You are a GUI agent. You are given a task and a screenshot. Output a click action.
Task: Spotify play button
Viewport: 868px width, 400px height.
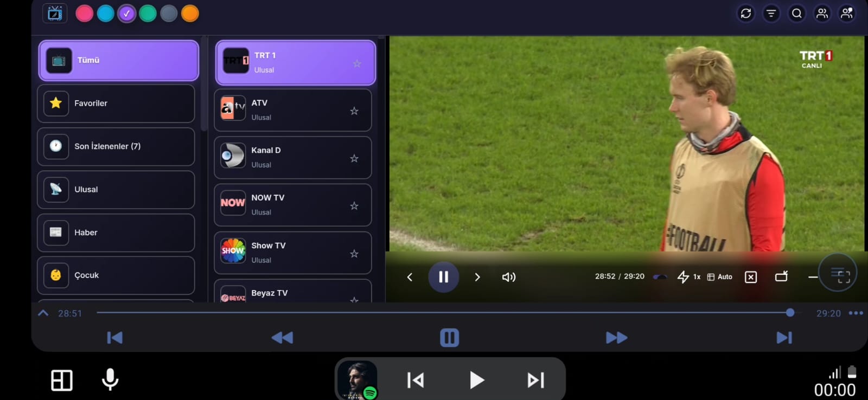[476, 380]
